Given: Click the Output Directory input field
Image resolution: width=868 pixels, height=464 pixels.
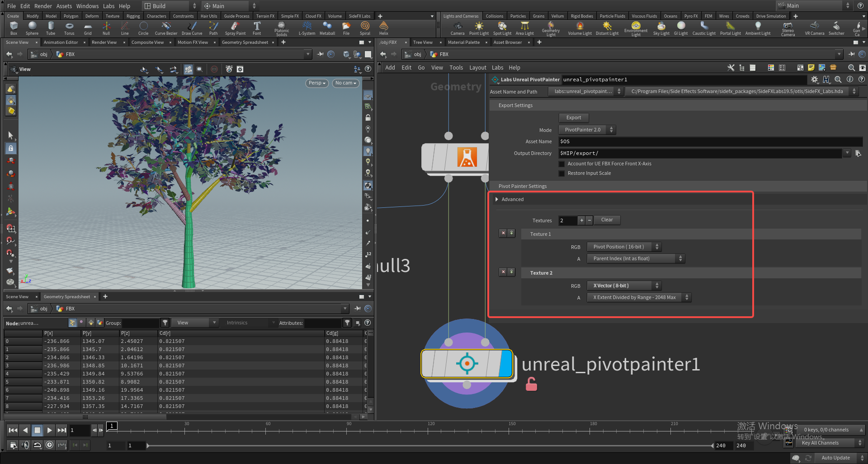Looking at the screenshot, I should coord(700,153).
